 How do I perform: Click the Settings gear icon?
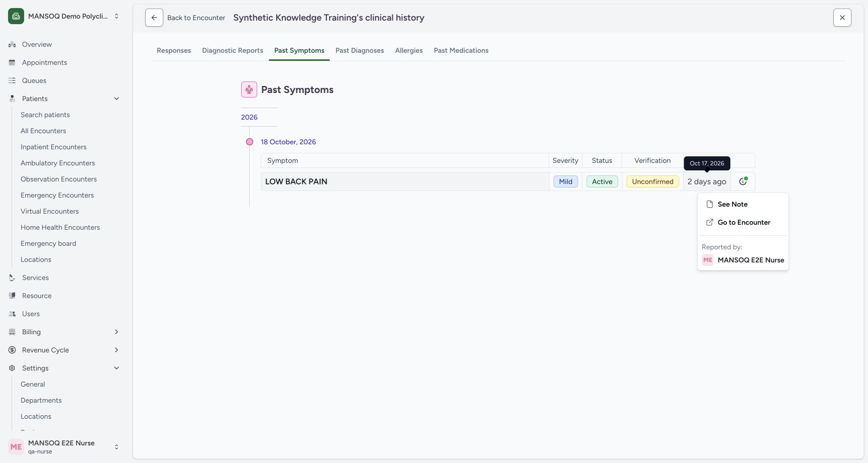pos(12,368)
